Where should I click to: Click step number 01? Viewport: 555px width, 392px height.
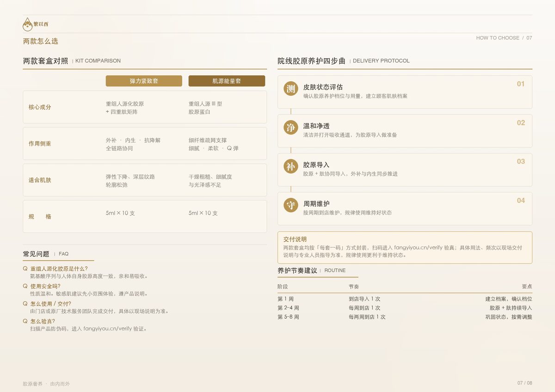(521, 84)
